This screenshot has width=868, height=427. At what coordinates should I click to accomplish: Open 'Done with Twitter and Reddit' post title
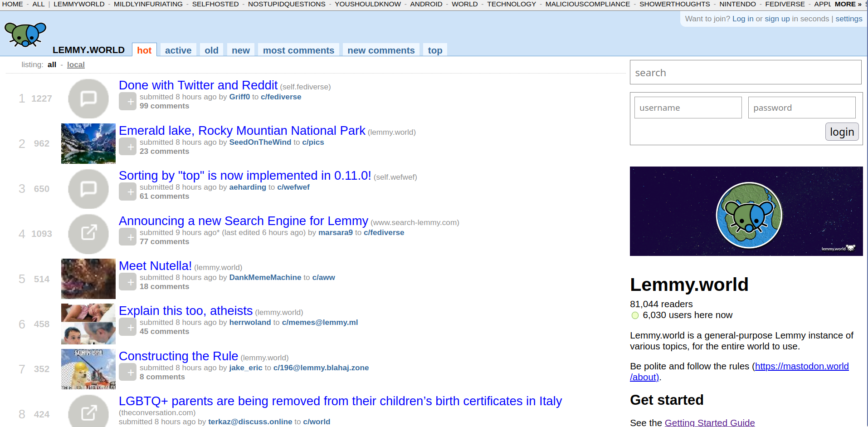[198, 85]
